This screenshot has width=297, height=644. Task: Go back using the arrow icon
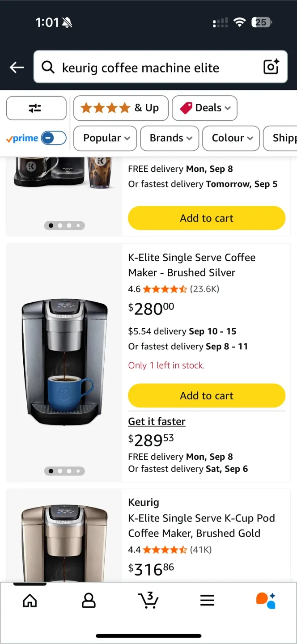point(17,67)
